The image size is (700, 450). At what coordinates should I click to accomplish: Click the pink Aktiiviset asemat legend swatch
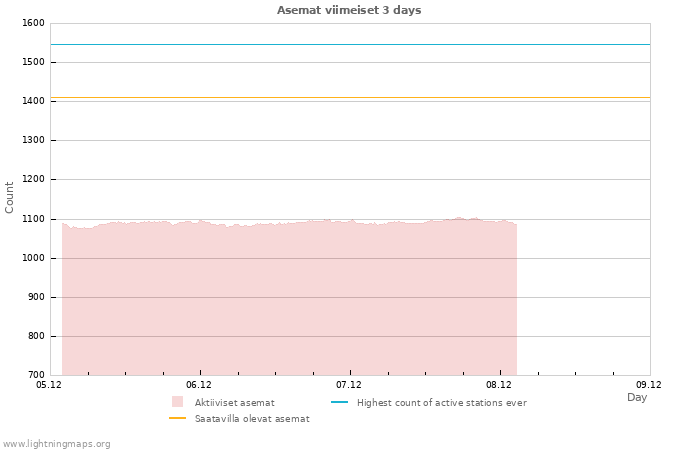pyautogui.click(x=177, y=402)
